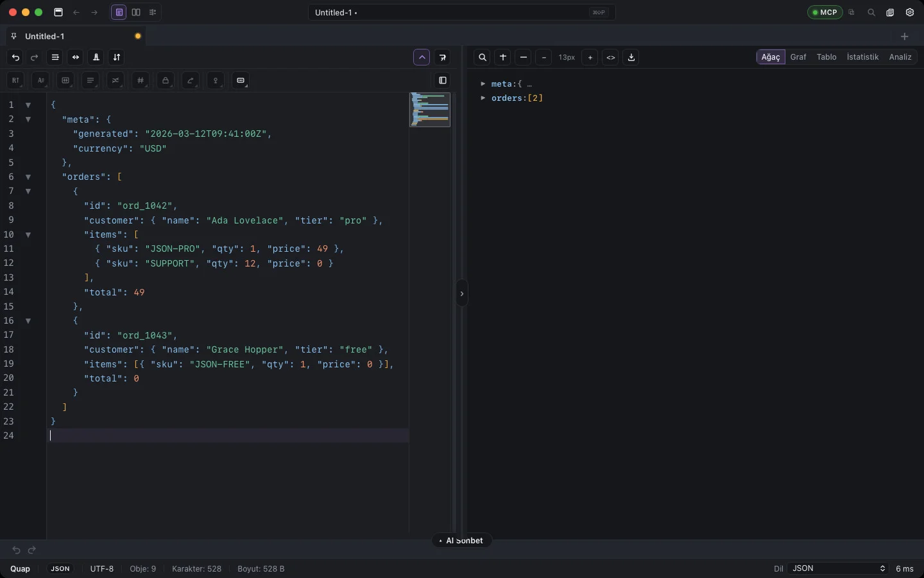
Task: Fold the "orders" array at line 6
Action: coord(28,177)
